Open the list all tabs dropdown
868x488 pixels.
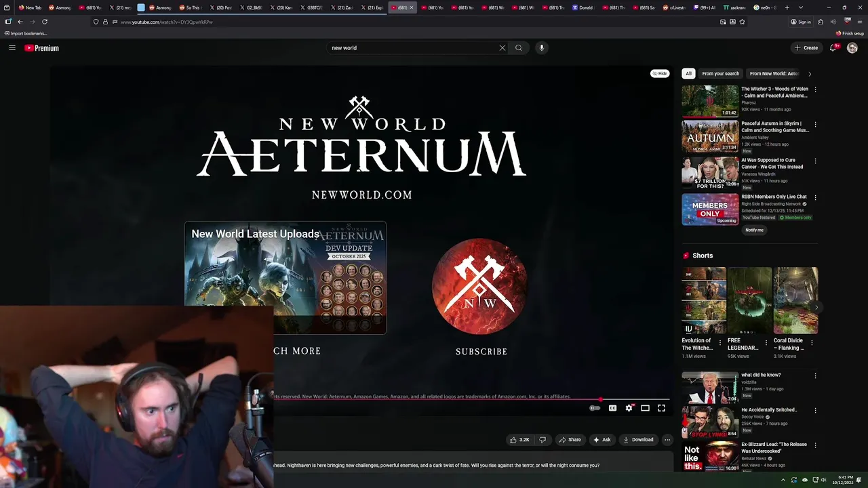801,7
